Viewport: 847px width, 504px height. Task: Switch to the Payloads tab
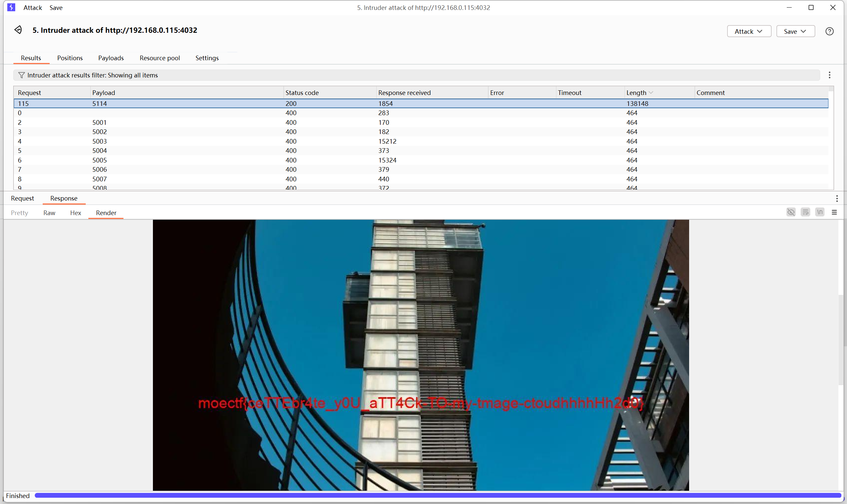[111, 58]
